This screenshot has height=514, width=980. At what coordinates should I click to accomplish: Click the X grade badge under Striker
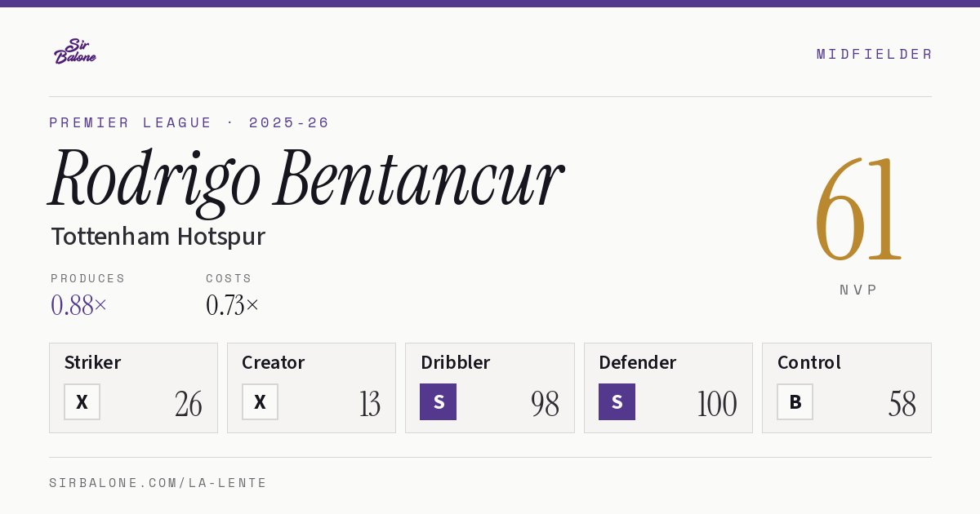(x=82, y=401)
